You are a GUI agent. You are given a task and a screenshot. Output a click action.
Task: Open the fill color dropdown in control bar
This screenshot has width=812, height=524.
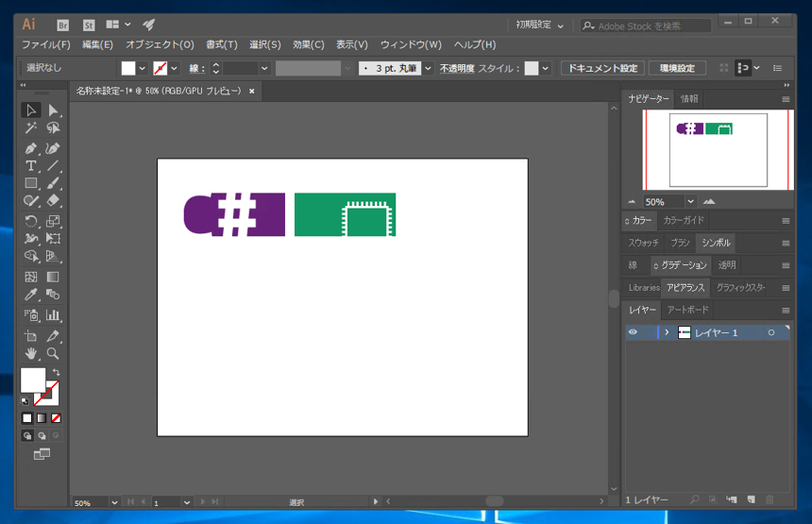(x=142, y=68)
